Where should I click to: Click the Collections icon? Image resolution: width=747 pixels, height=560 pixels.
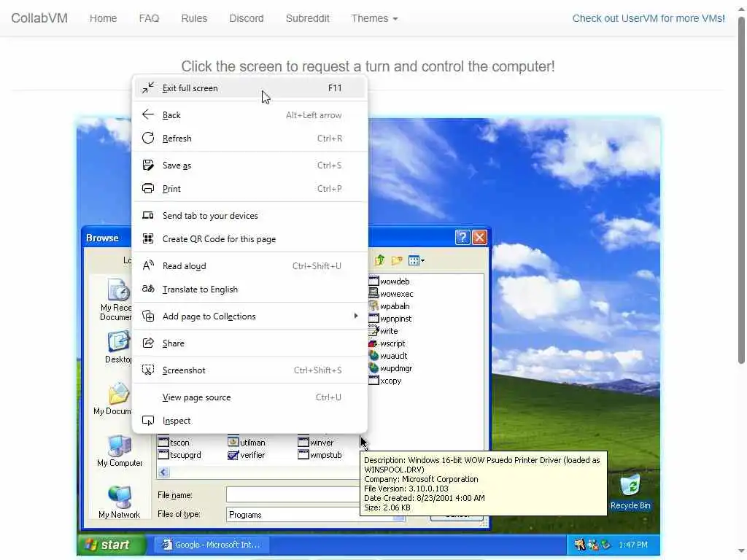tap(148, 316)
